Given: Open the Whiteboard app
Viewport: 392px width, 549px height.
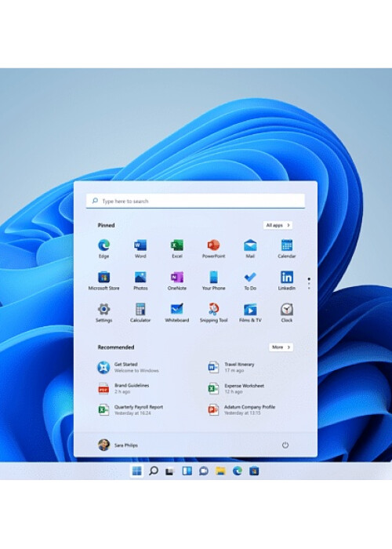Looking at the screenshot, I should pyautogui.click(x=177, y=312).
